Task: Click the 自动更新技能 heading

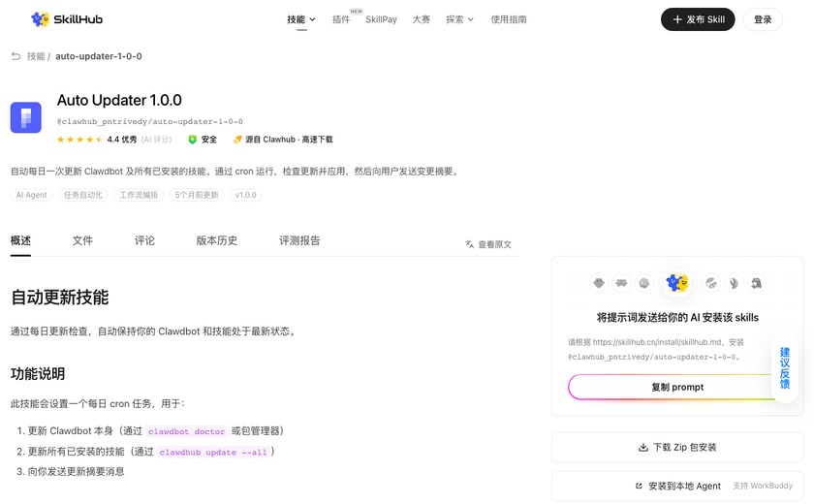Action: pyautogui.click(x=60, y=298)
